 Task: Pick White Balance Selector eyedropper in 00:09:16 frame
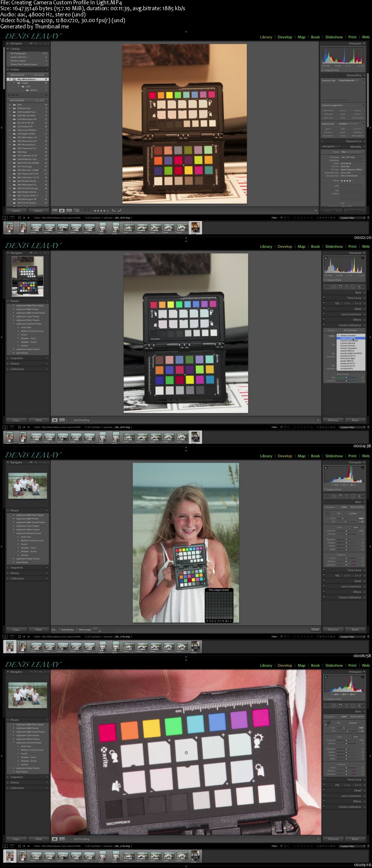pyautogui.click(x=328, y=724)
